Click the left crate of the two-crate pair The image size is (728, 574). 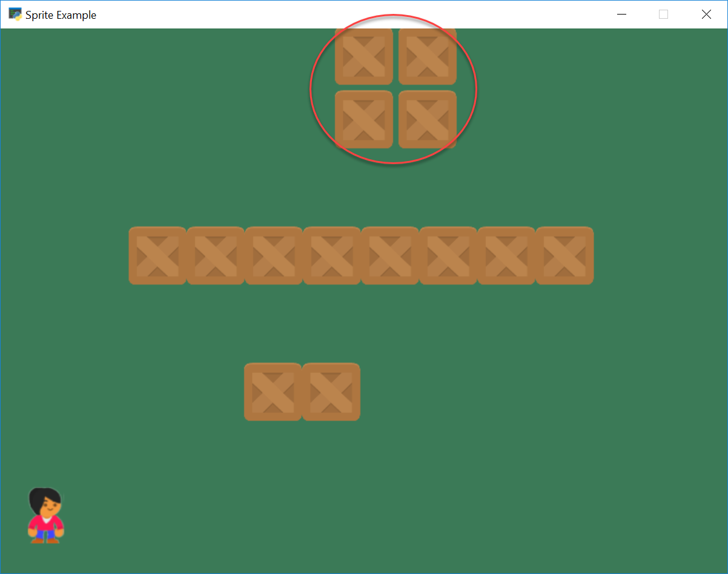tap(273, 392)
